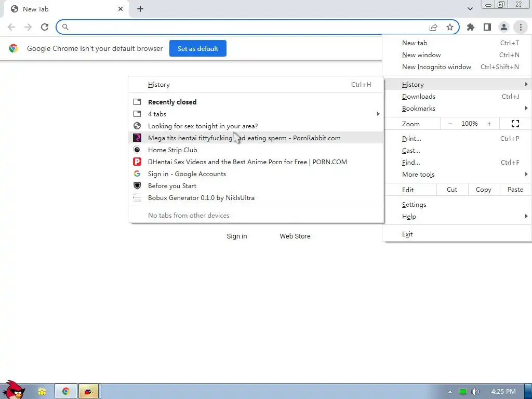
Task: Open a new tab with the plus button
Action: coord(140,9)
